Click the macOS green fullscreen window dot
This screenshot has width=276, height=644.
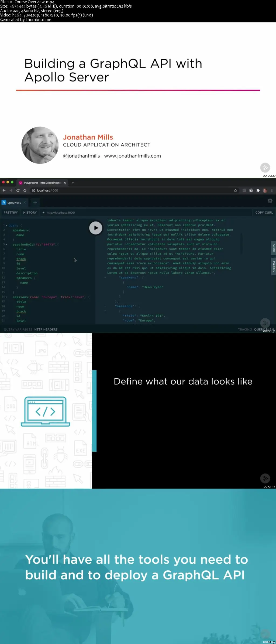[x=12, y=182]
